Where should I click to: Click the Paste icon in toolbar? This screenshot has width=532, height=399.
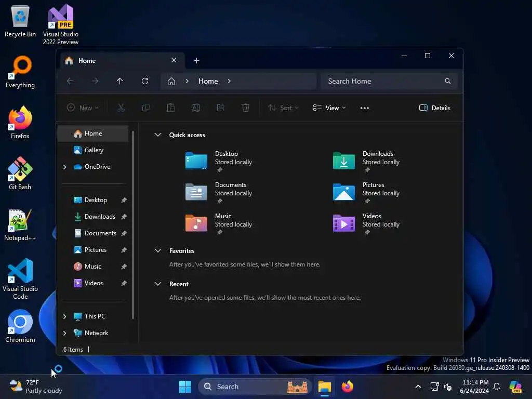coord(170,108)
